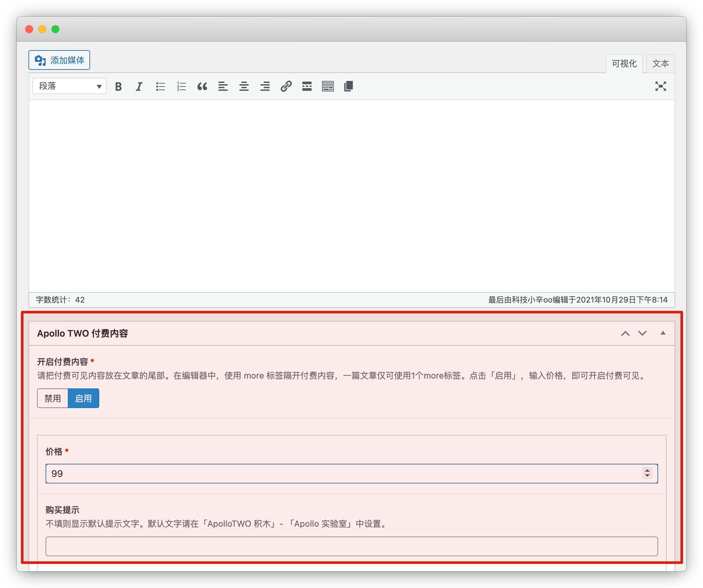Click the 购买提示 purchase hint input

(351, 546)
